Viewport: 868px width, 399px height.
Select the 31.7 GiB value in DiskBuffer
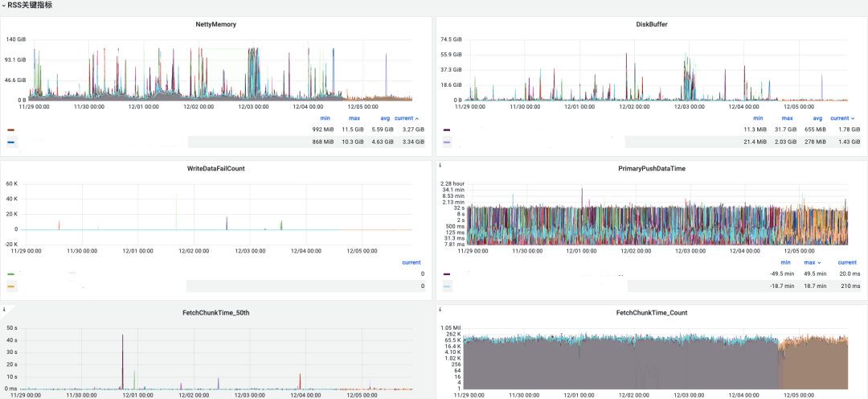click(x=786, y=130)
